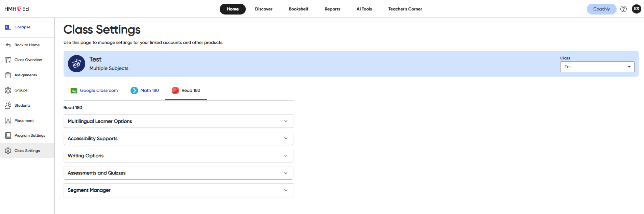Screen dimensions: 644x214
Task: Click the Read 180 red icon
Action: [175, 90]
